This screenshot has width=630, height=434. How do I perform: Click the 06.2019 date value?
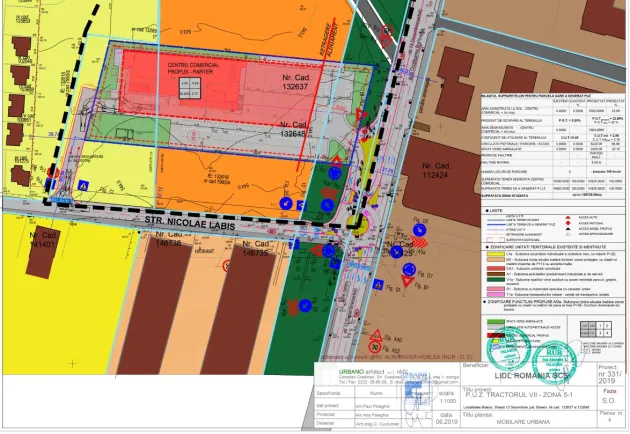click(446, 422)
